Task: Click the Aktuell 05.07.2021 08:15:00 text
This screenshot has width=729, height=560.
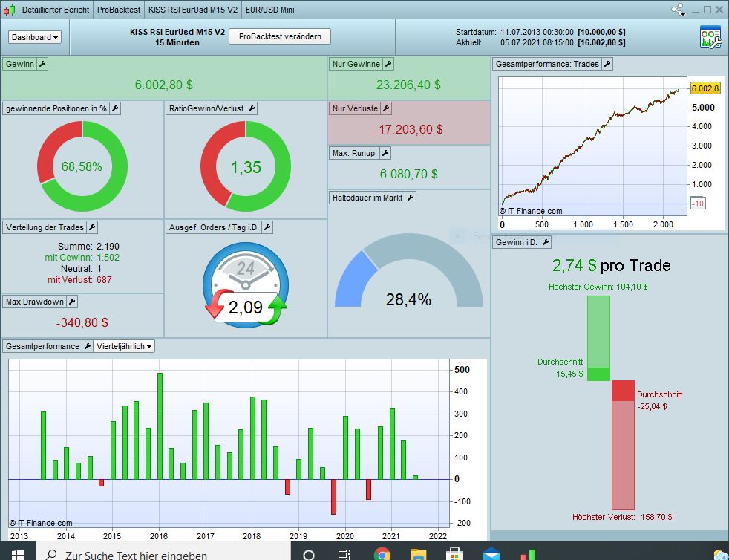Action: (x=514, y=42)
